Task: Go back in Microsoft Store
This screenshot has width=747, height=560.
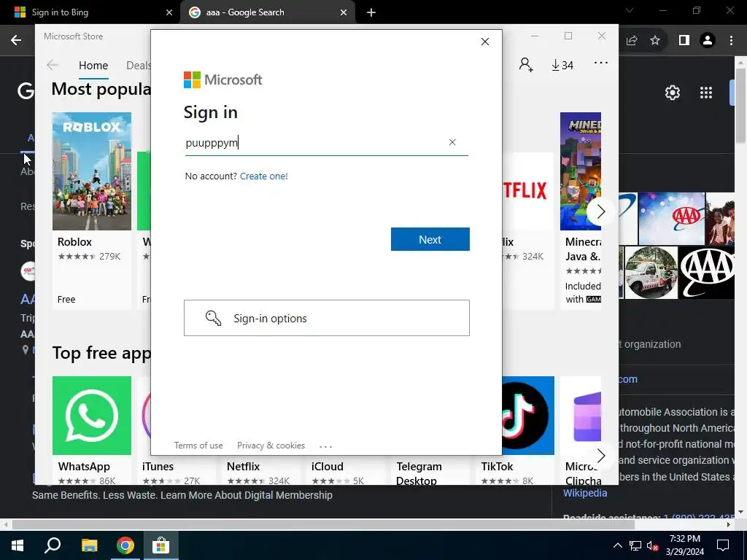Action: click(53, 65)
